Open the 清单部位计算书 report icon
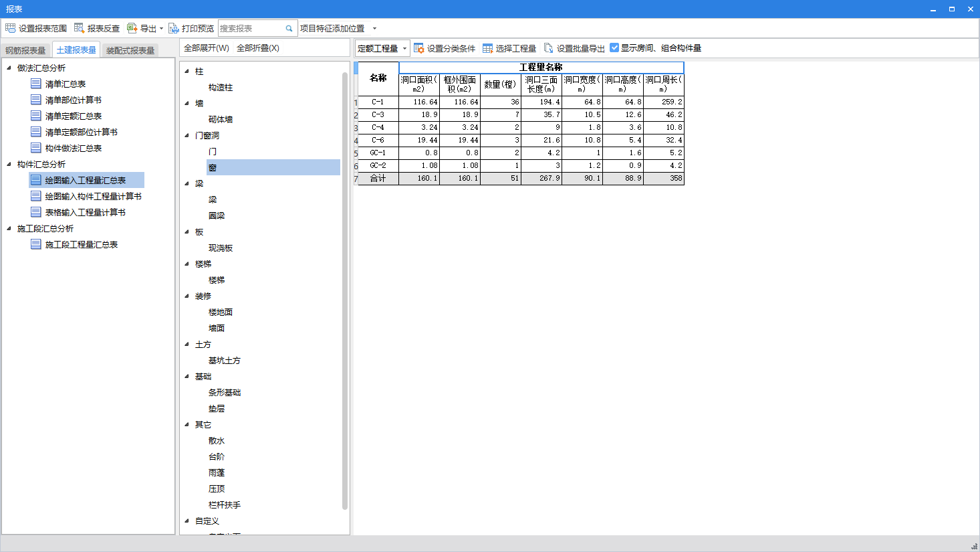980x552 pixels. pos(36,100)
